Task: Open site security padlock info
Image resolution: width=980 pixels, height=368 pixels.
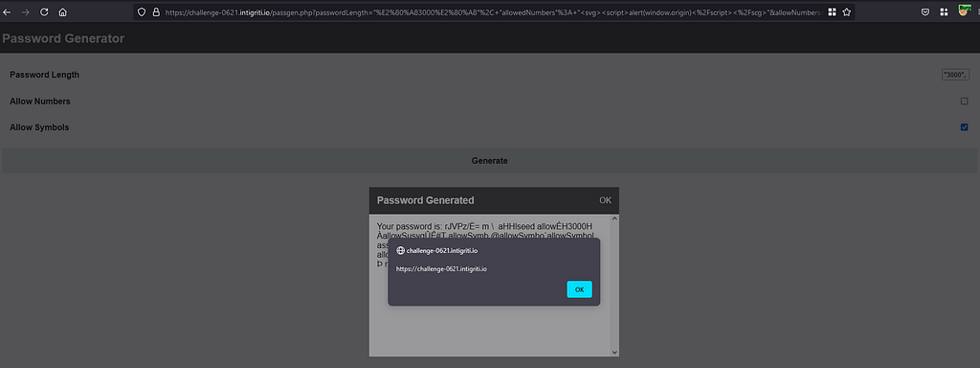Action: (x=156, y=11)
